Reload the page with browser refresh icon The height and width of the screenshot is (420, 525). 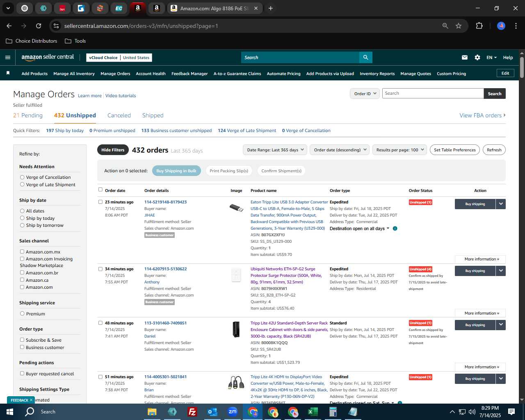coord(39,26)
